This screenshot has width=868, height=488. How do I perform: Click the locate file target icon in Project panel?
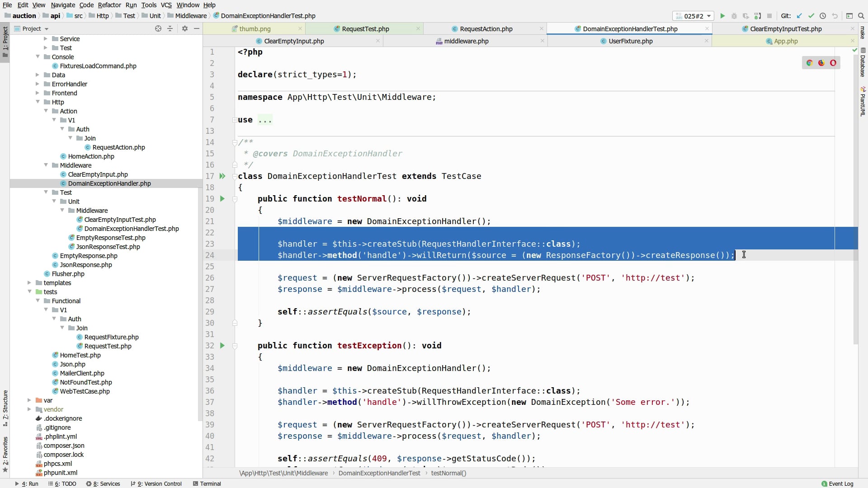point(158,28)
